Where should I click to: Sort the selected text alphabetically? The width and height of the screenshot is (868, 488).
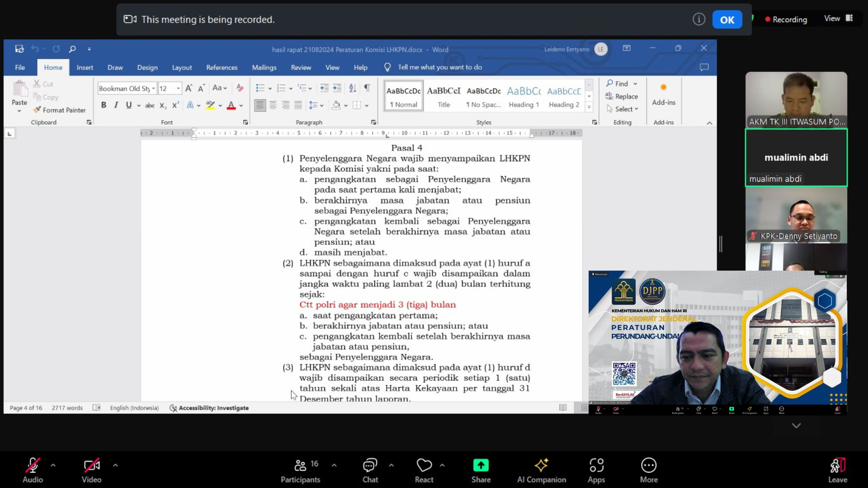click(x=353, y=88)
